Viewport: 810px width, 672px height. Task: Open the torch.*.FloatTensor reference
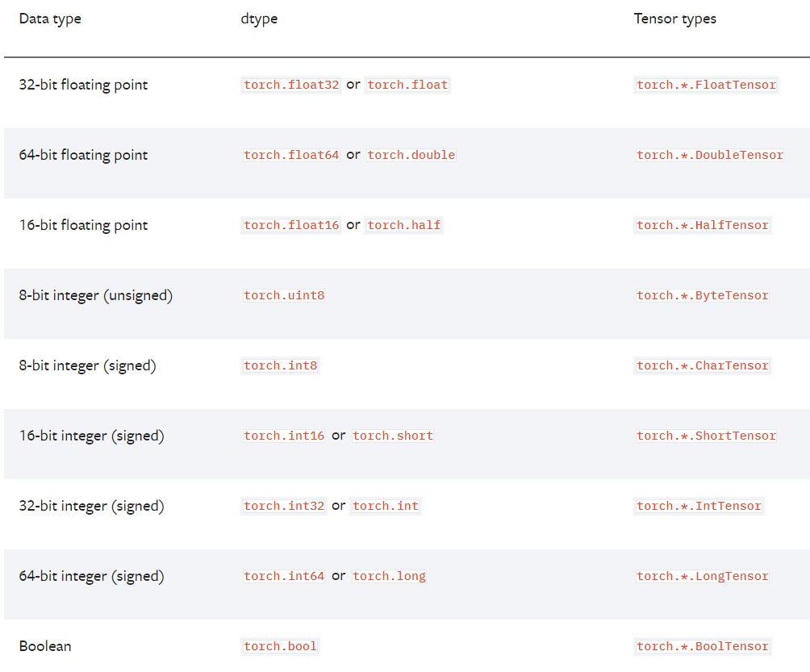click(705, 85)
